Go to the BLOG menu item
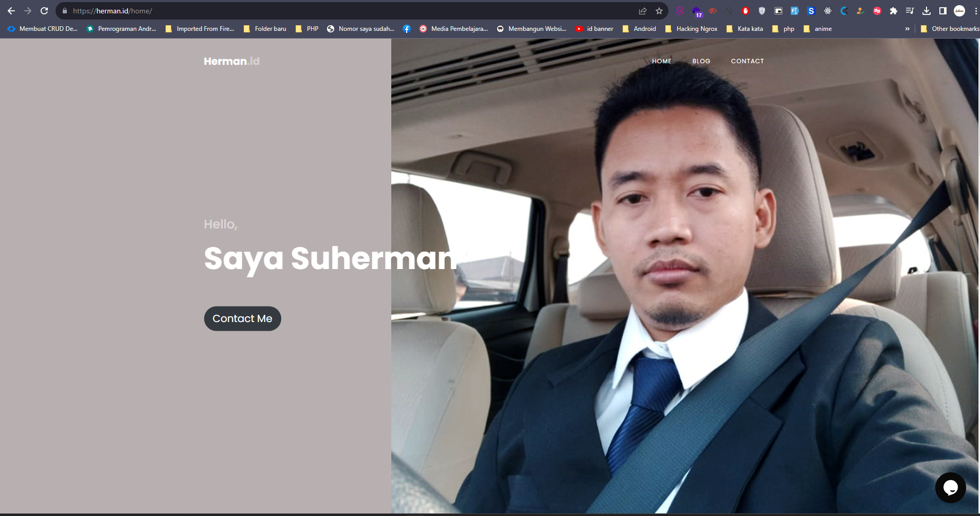The height and width of the screenshot is (516, 980). pos(701,61)
